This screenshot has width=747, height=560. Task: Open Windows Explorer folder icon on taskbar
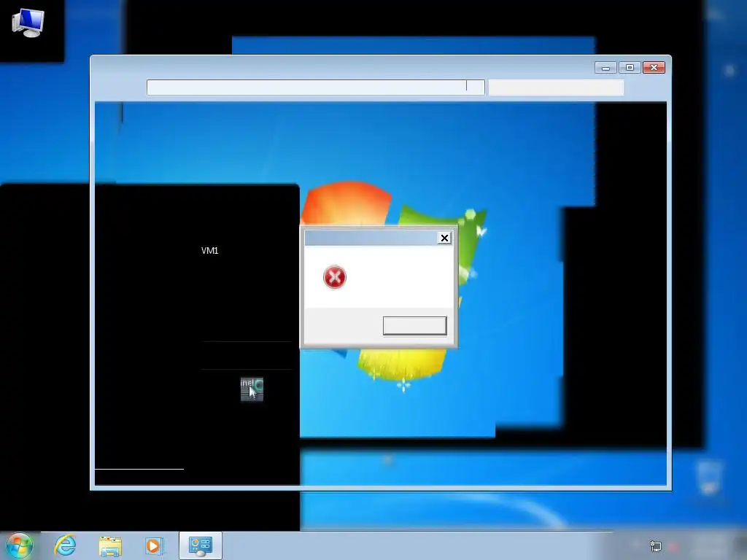[x=110, y=545]
